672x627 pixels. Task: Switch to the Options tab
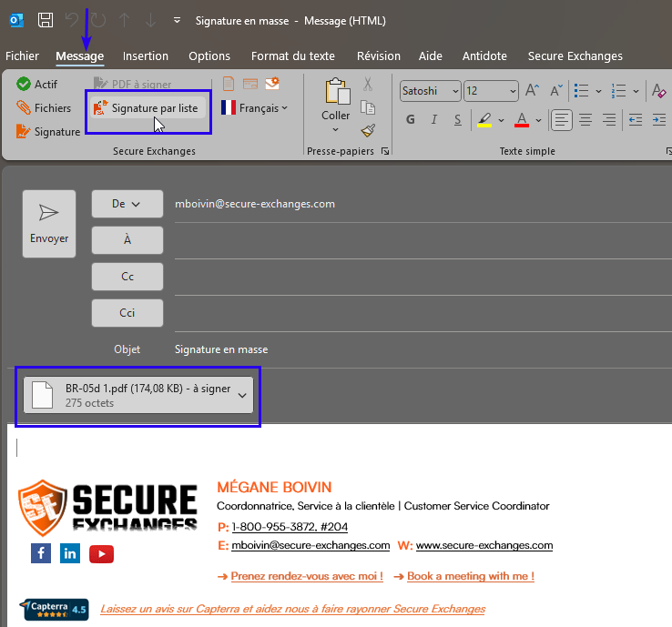[209, 56]
